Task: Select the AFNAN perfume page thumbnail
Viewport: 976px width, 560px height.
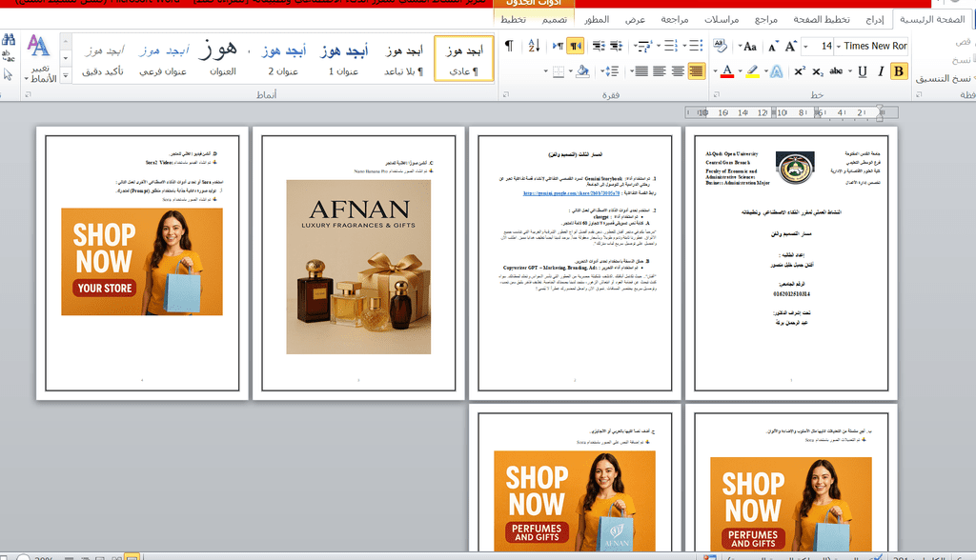Action: pyautogui.click(x=357, y=265)
